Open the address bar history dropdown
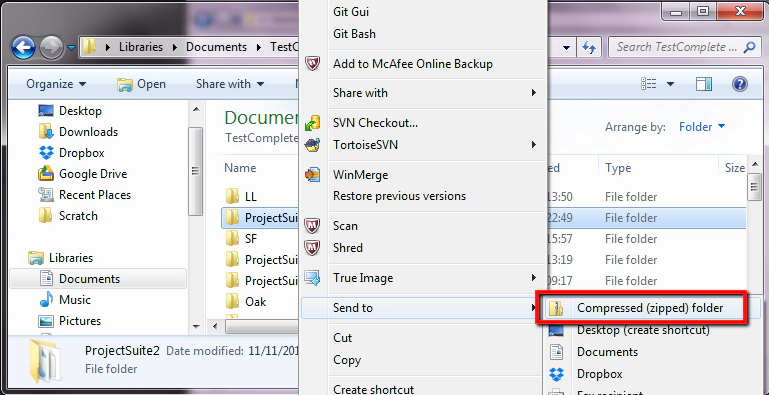 (566, 48)
